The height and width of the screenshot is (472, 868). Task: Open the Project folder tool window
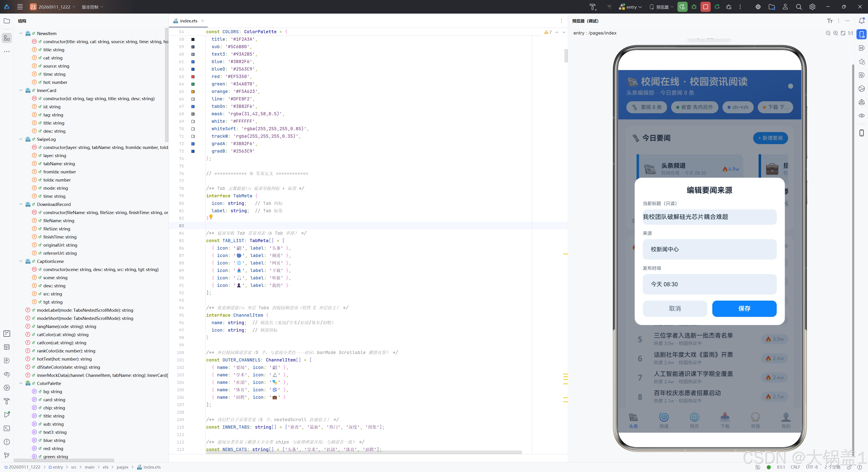tap(7, 21)
